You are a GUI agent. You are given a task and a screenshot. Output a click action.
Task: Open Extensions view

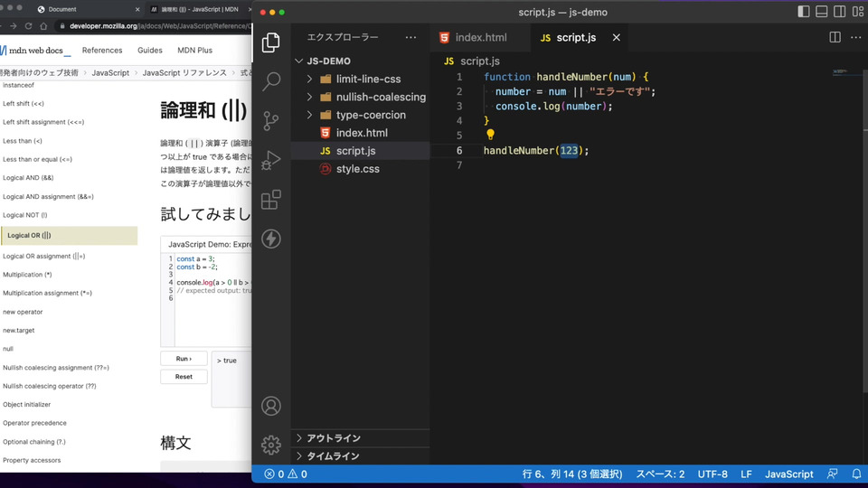270,200
